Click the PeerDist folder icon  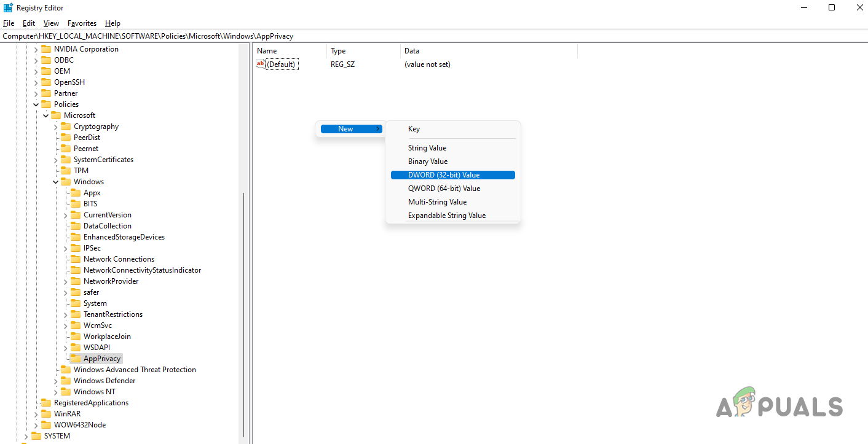tap(66, 138)
